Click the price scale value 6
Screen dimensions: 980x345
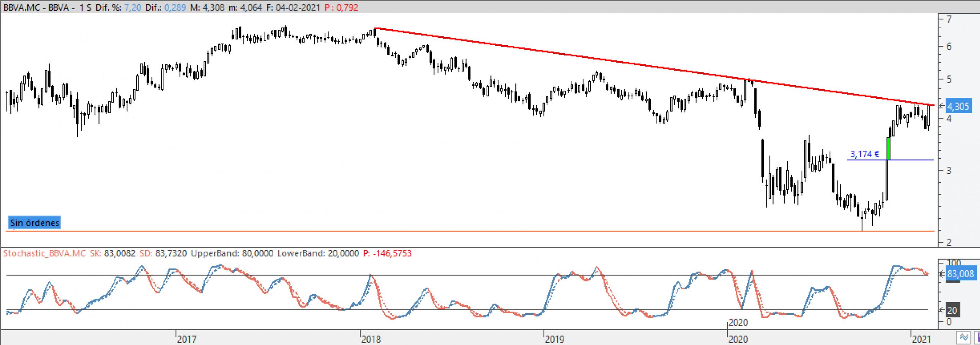[949, 47]
